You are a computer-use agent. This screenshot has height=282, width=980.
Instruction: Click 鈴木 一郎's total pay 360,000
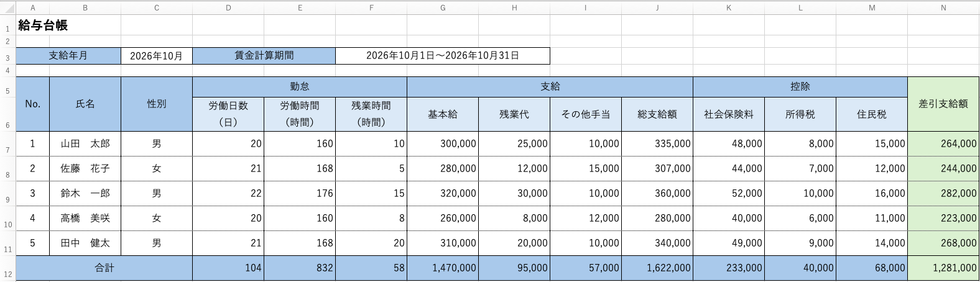[657, 194]
